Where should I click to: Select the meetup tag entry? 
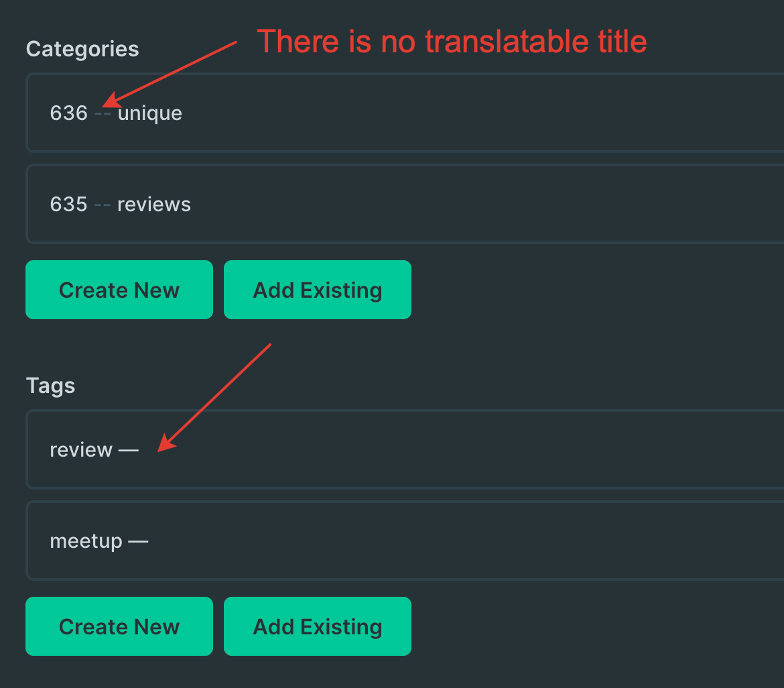pos(268,540)
